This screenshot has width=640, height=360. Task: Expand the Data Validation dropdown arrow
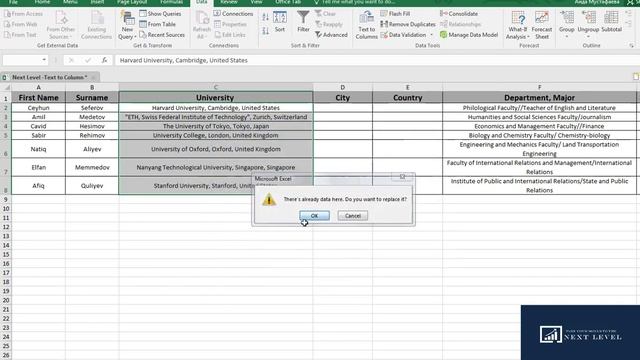click(432, 35)
